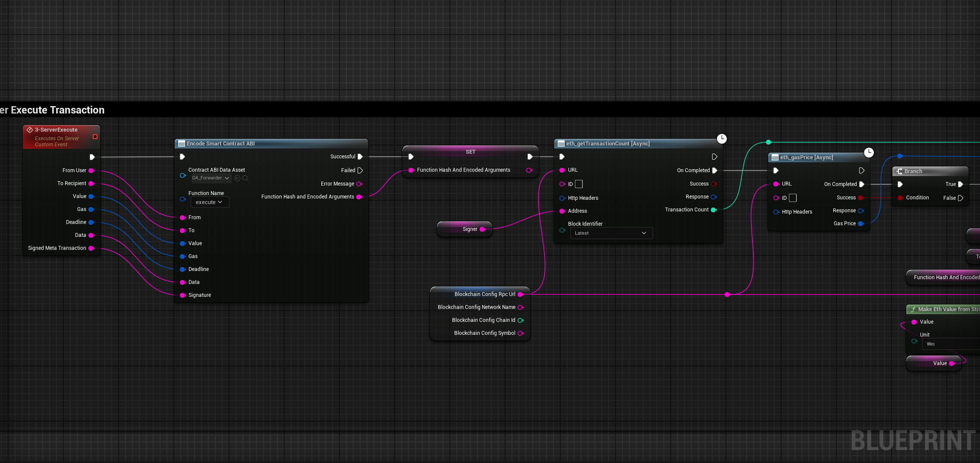Select the SET node header
This screenshot has width=980, height=463.
(x=470, y=152)
